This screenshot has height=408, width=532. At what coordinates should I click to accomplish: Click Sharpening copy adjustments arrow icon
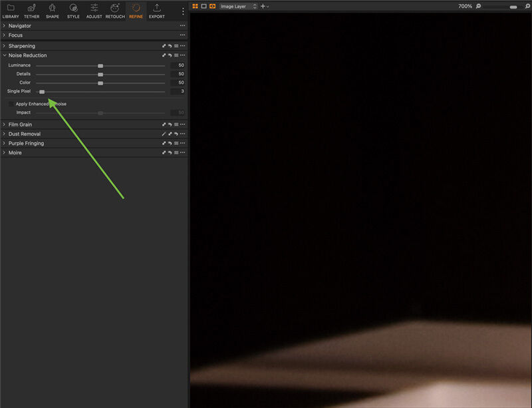(x=164, y=46)
